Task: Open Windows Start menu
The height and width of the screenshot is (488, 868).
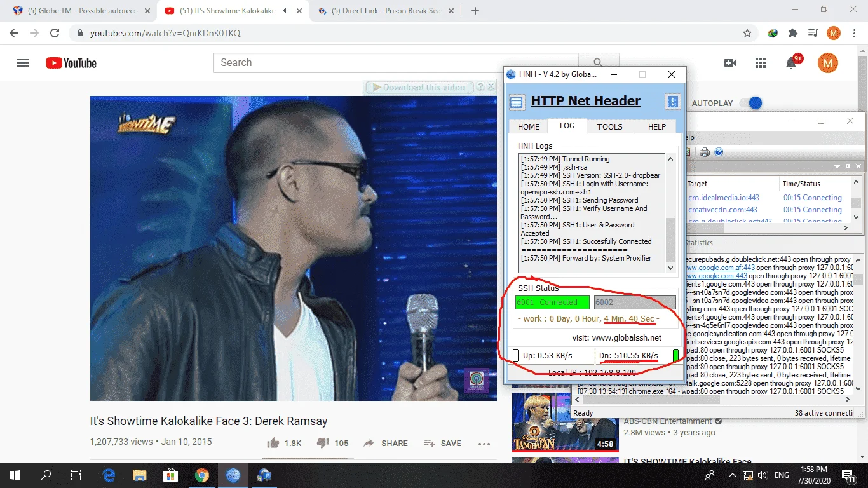Action: point(15,475)
